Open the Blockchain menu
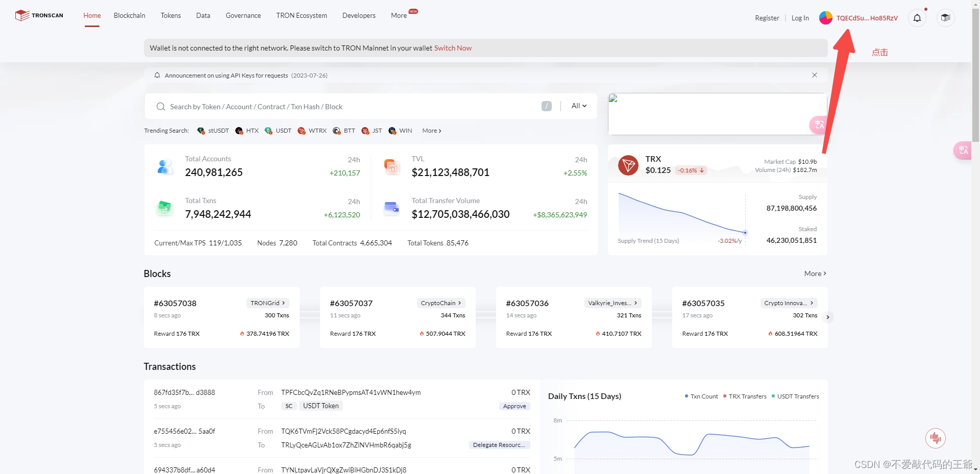 (x=130, y=16)
